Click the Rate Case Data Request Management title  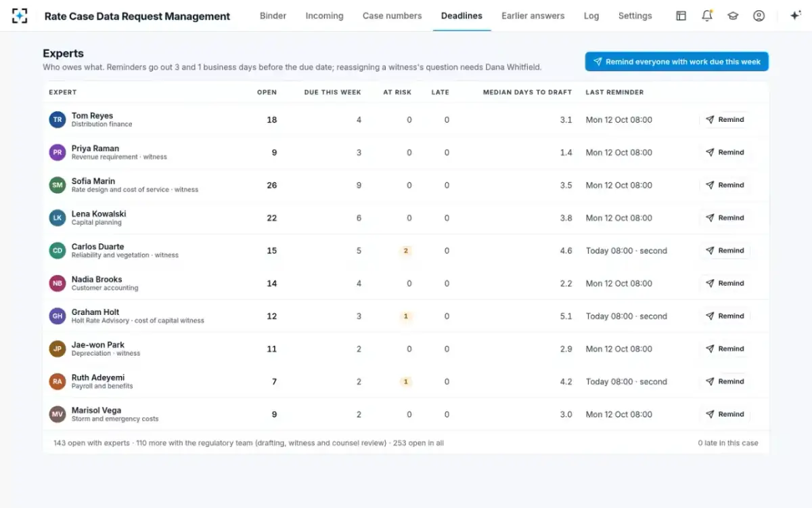[x=137, y=16]
